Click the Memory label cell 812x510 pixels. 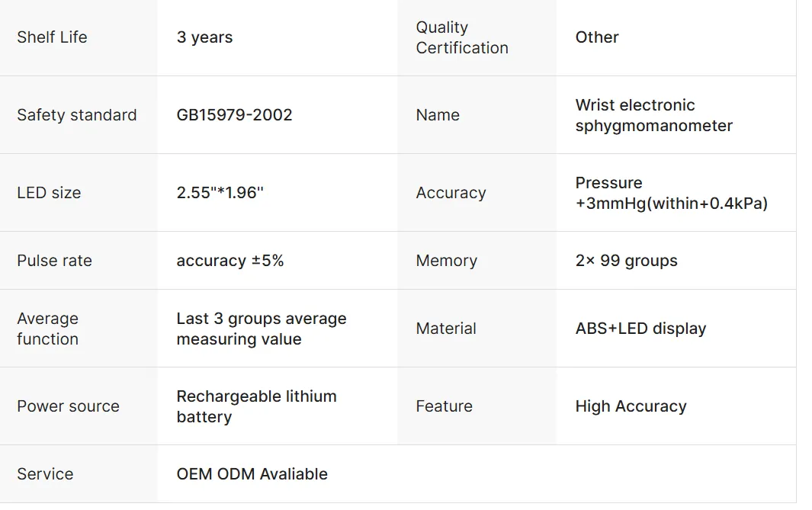click(x=477, y=261)
